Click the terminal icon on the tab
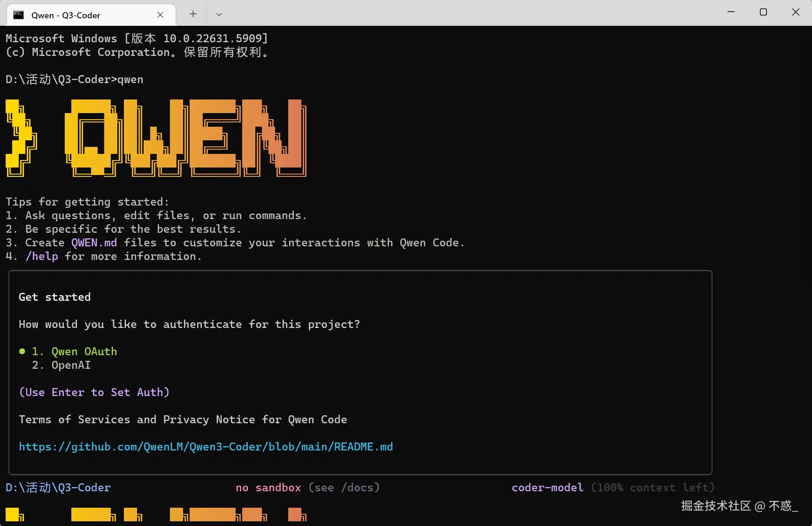The width and height of the screenshot is (812, 526). tap(19, 15)
